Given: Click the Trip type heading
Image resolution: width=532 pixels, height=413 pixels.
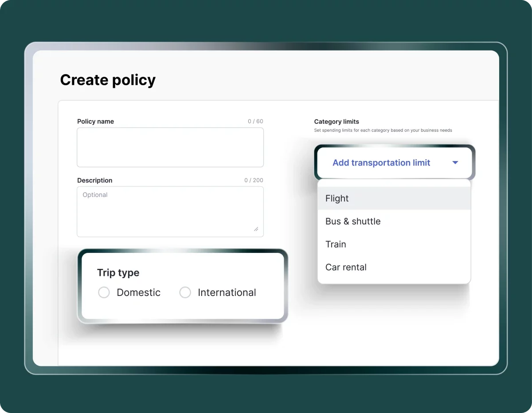Looking at the screenshot, I should pyautogui.click(x=118, y=273).
